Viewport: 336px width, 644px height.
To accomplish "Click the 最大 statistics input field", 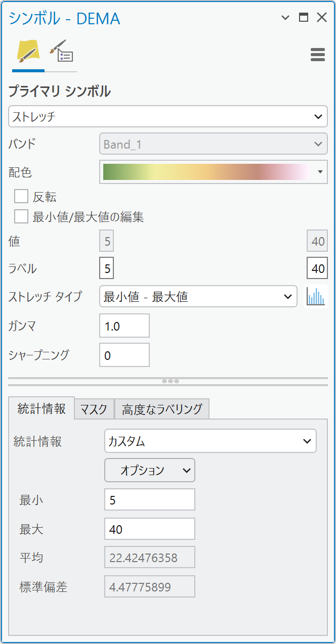I will pyautogui.click(x=149, y=529).
